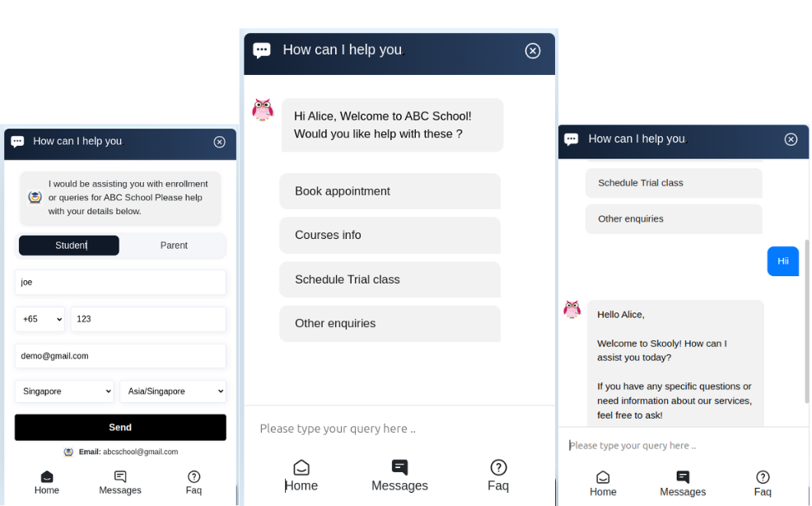The height and width of the screenshot is (506, 812).
Task: Close the middle chat widget with X icon
Action: point(532,51)
